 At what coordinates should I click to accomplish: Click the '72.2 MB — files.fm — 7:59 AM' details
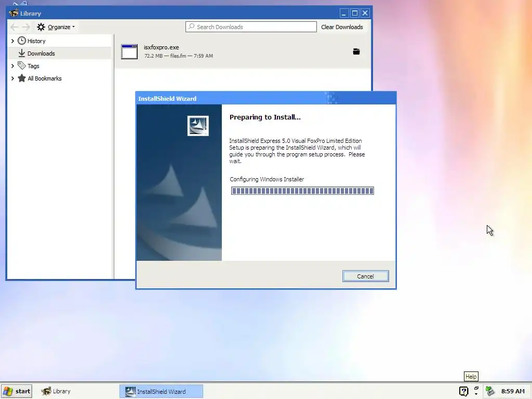pos(179,56)
